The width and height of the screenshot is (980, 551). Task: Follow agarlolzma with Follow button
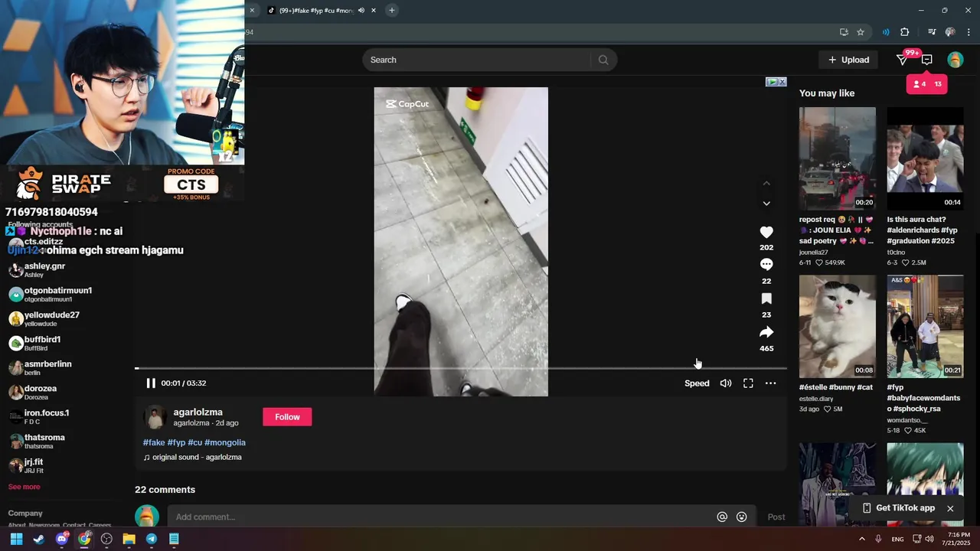tap(287, 417)
